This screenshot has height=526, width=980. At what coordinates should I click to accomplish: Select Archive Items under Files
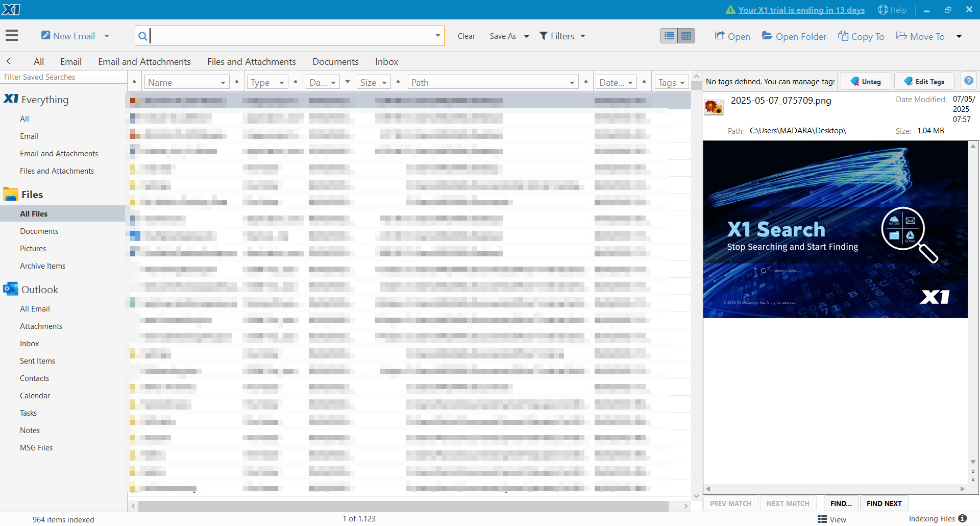tap(43, 266)
